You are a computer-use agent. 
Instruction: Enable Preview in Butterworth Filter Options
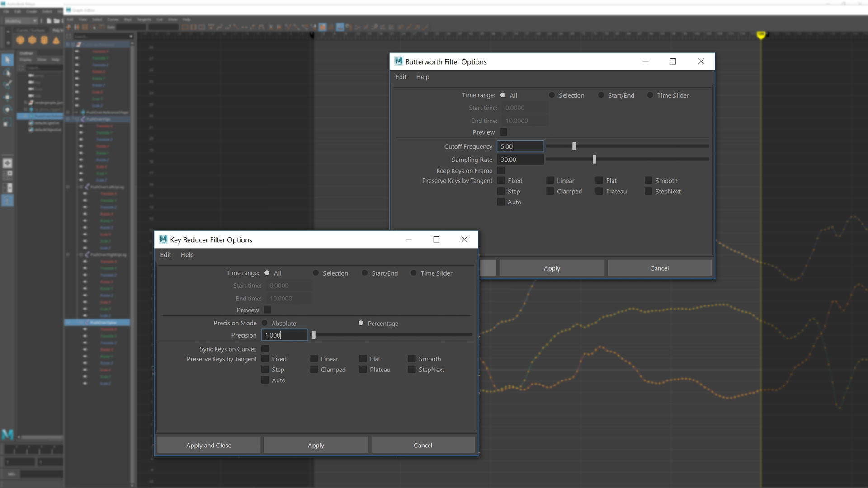503,132
